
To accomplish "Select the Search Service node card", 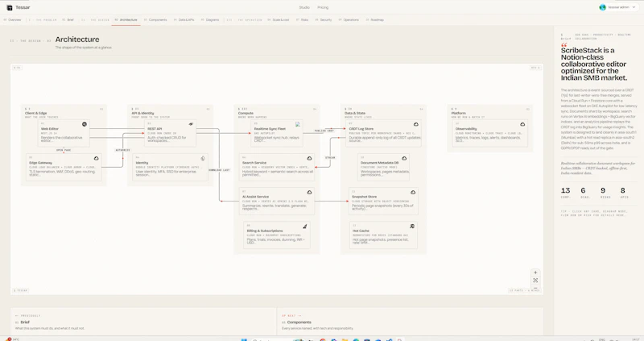I will (277, 167).
